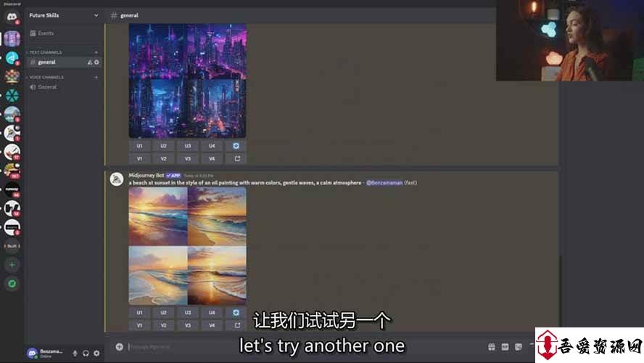Collapse the Voice Channels category
The height and width of the screenshot is (363, 644).
tap(46, 77)
